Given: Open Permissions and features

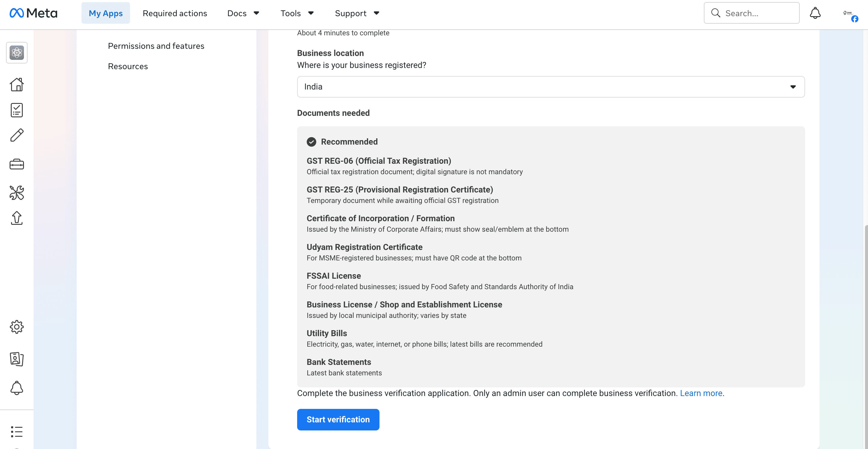Looking at the screenshot, I should [x=156, y=46].
